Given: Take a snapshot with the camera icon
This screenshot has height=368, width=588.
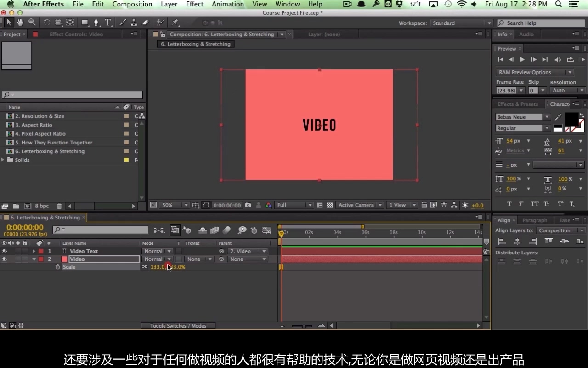Looking at the screenshot, I should tap(248, 205).
